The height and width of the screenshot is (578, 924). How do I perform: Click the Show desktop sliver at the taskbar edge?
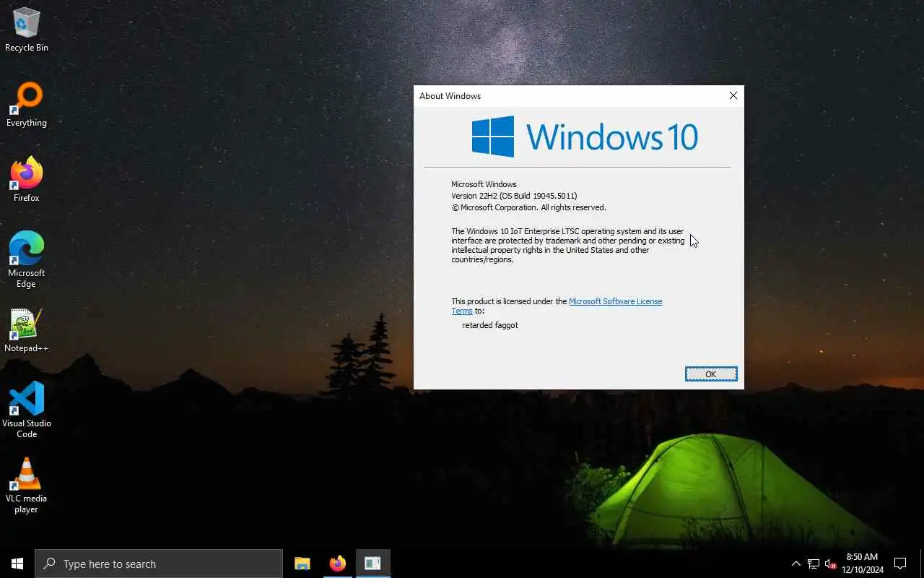(x=922, y=564)
